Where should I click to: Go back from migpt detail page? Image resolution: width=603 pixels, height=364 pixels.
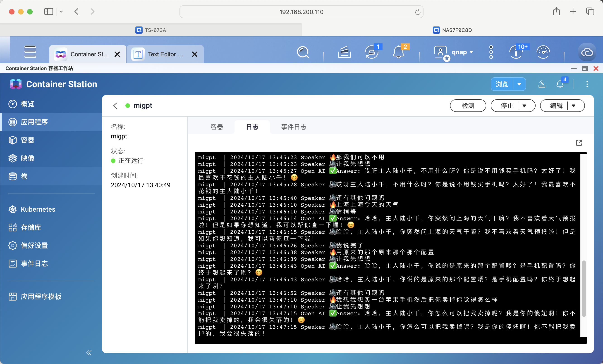pyautogui.click(x=115, y=106)
